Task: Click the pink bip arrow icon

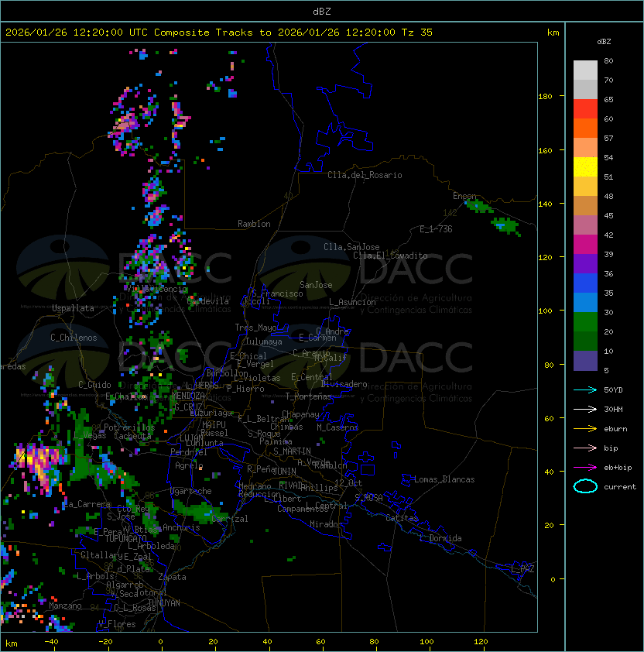Action: 585,448
